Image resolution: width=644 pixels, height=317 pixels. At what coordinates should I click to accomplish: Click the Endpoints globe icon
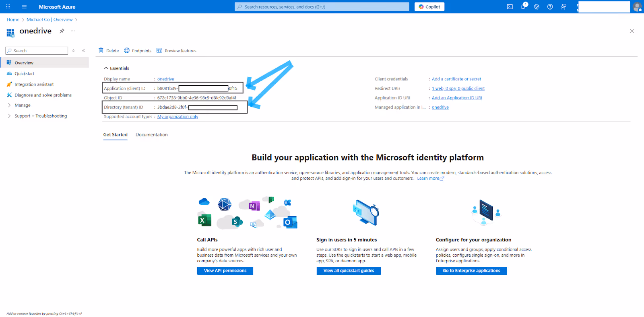(x=127, y=50)
